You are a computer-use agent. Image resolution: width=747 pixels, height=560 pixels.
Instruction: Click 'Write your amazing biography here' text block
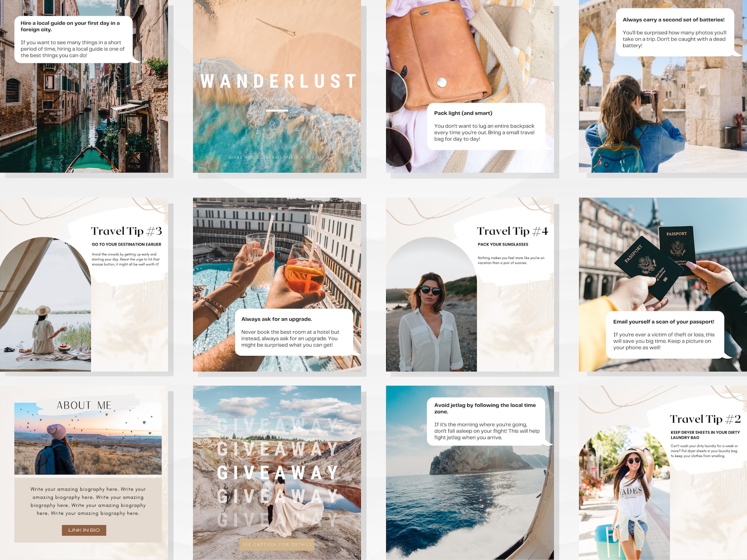click(x=88, y=501)
